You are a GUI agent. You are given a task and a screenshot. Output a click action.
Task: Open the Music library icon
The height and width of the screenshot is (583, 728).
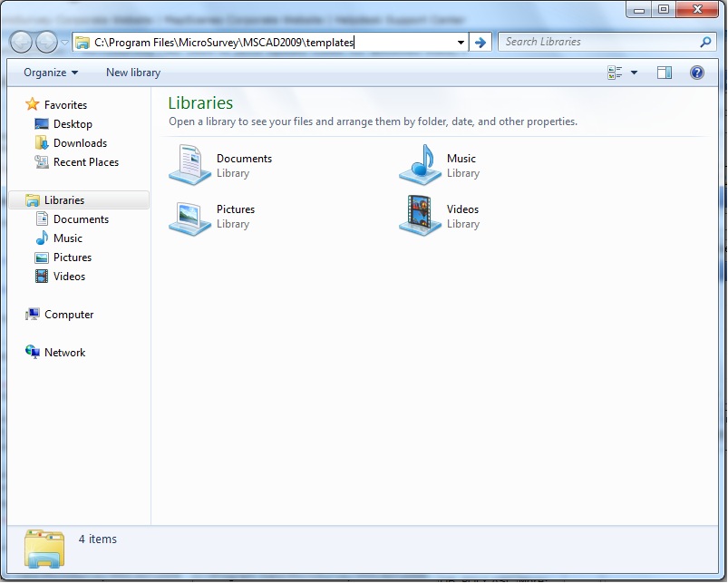tap(420, 165)
